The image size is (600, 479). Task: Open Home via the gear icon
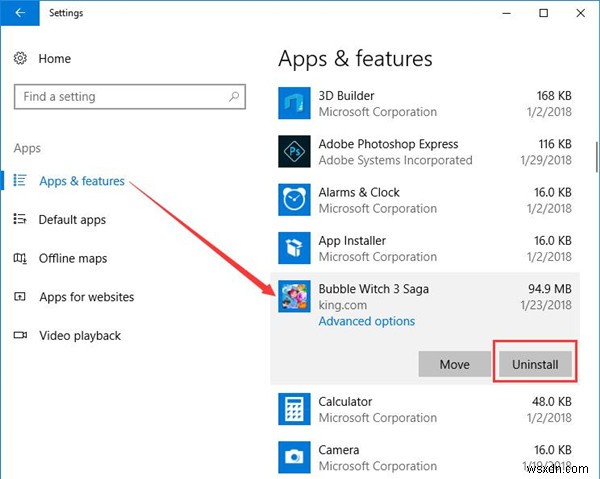[x=20, y=58]
